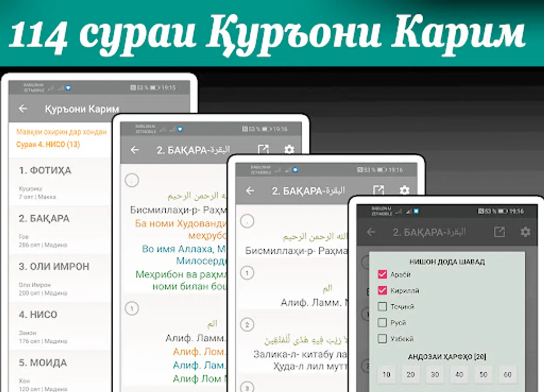
Task: Tap dimmed back arrow behind НИШОН ДОДА ШАВАД dialog
Action: [371, 232]
